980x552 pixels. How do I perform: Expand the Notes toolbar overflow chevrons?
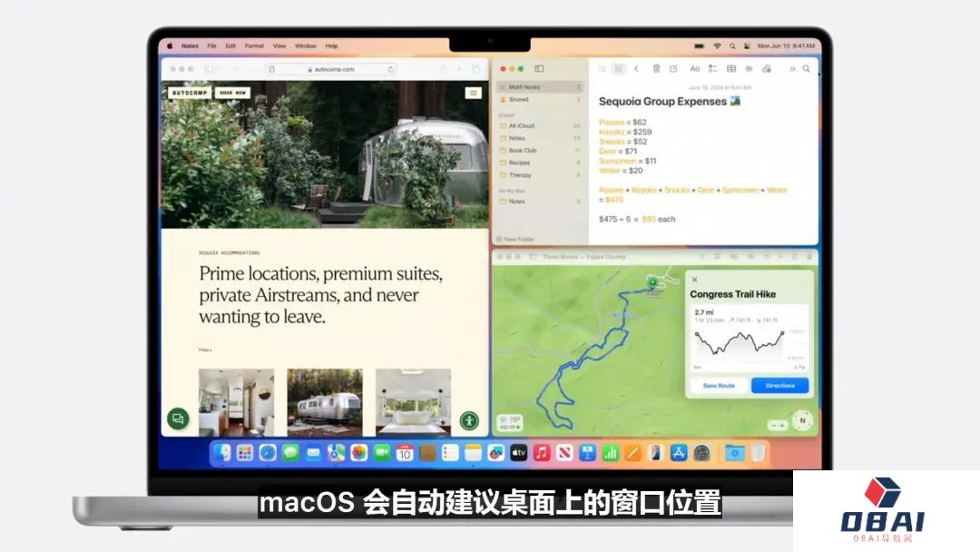pyautogui.click(x=792, y=69)
